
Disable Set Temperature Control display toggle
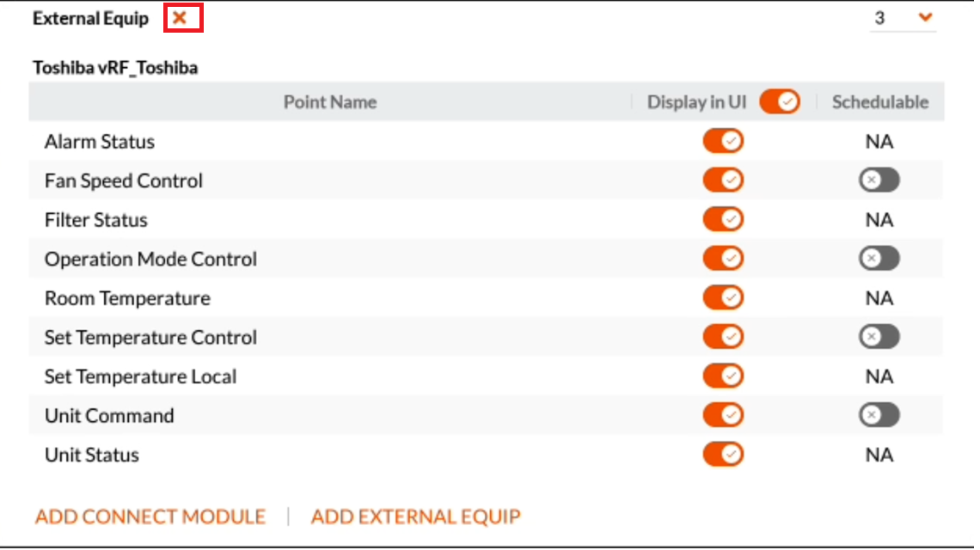click(723, 337)
